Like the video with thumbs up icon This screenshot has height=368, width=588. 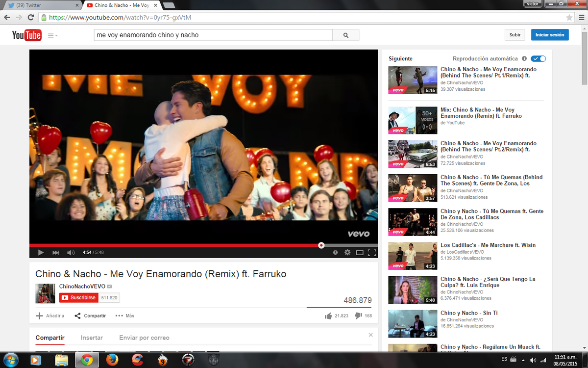tap(328, 315)
